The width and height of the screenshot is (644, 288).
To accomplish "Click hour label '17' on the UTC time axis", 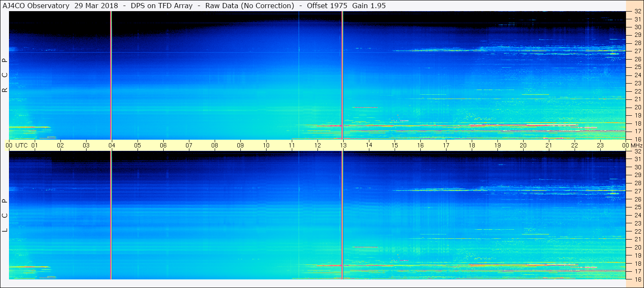I will pos(446,145).
